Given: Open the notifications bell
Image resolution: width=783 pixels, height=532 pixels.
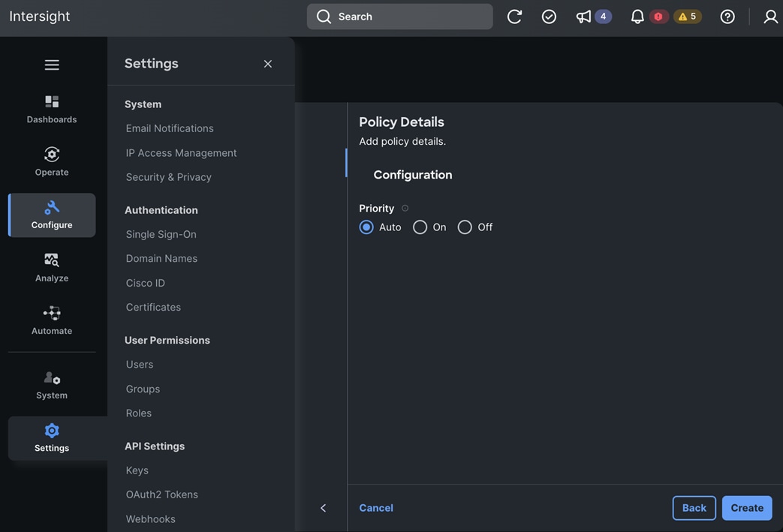Looking at the screenshot, I should coord(637,17).
